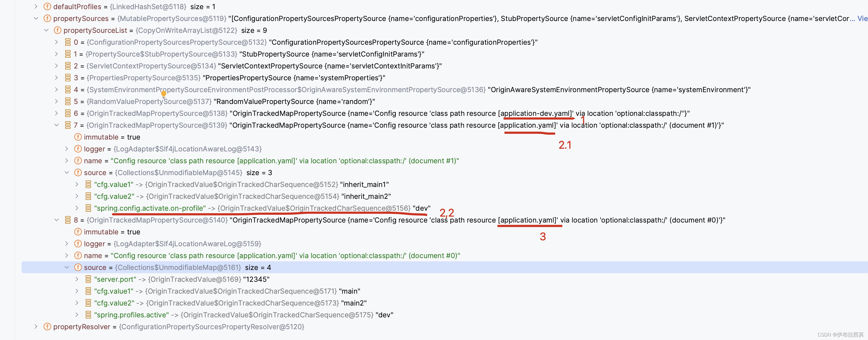Open the View link at end of propertySources

pos(863,19)
